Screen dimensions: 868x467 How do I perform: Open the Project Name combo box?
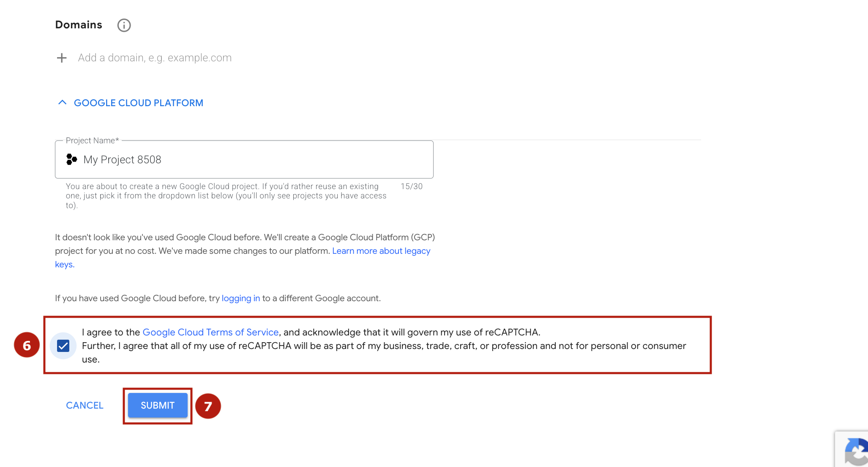click(244, 159)
